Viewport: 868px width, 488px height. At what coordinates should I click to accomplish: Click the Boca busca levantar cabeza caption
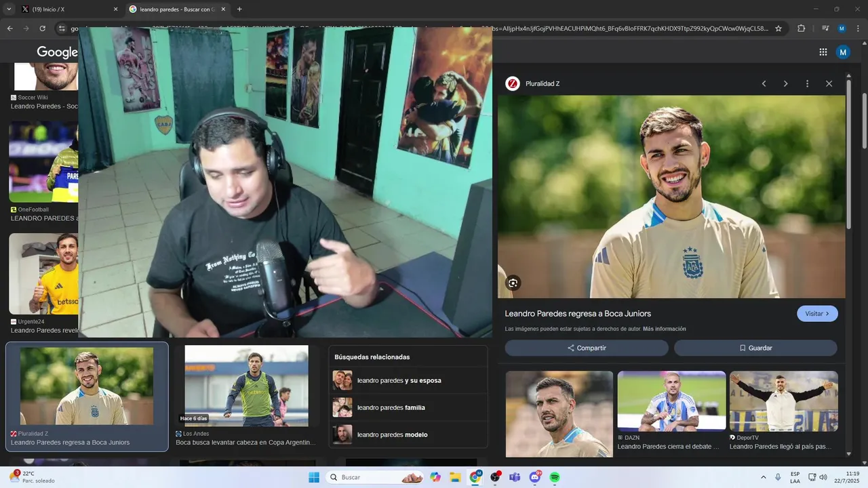click(245, 443)
